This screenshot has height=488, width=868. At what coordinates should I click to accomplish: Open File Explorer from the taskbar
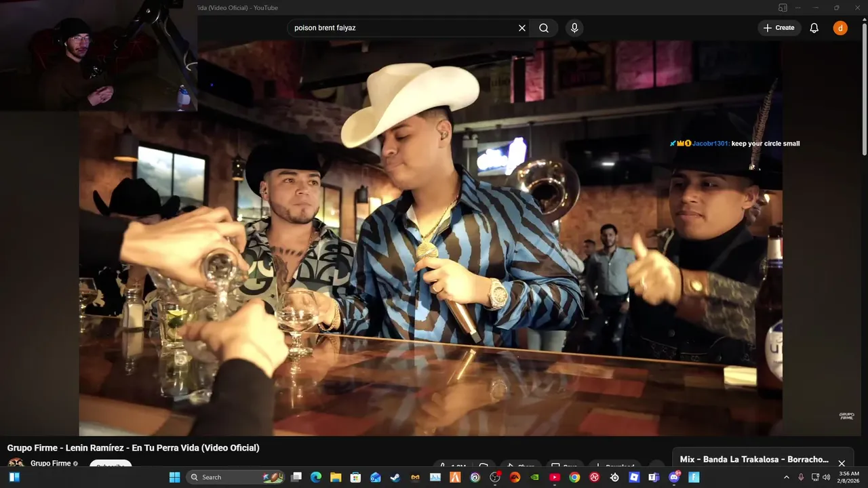click(336, 477)
